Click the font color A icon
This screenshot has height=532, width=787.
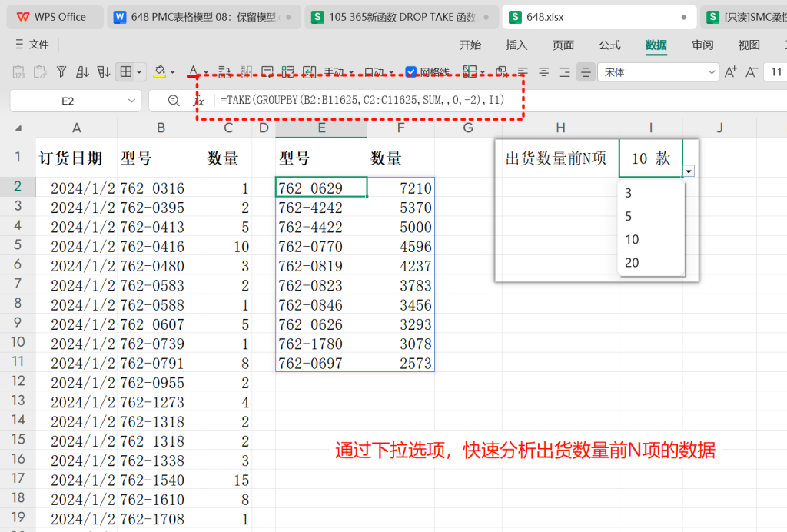tap(193, 71)
